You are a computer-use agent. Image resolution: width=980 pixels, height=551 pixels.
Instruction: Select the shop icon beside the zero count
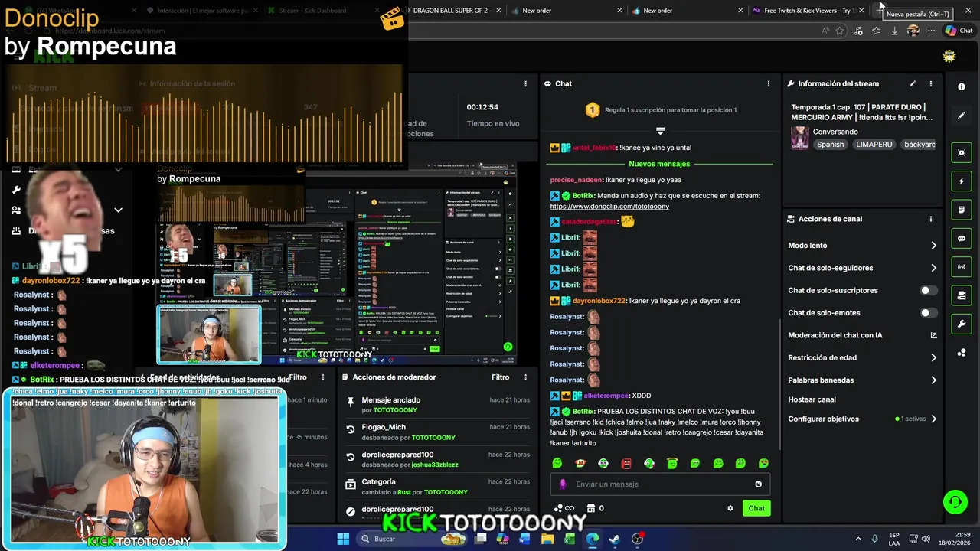pyautogui.click(x=591, y=508)
